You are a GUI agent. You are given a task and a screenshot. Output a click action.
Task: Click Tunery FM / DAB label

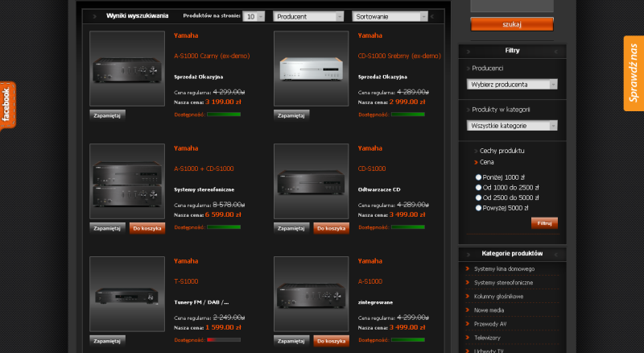(x=201, y=302)
